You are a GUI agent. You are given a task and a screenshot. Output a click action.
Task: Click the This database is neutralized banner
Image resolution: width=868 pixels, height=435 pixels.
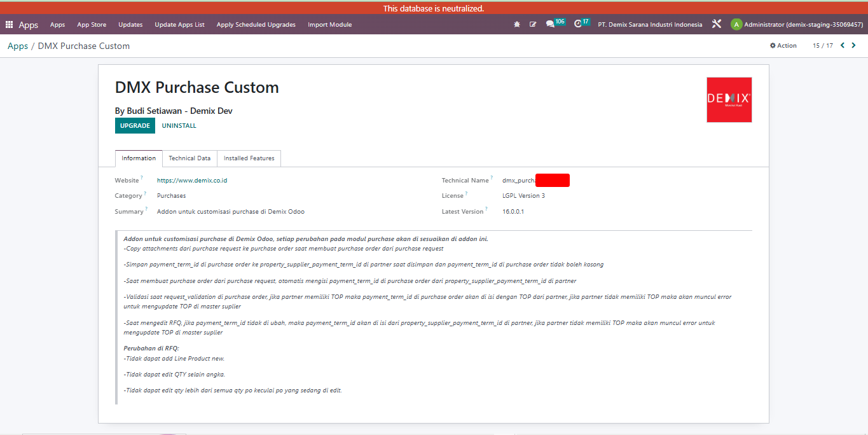[x=434, y=8]
